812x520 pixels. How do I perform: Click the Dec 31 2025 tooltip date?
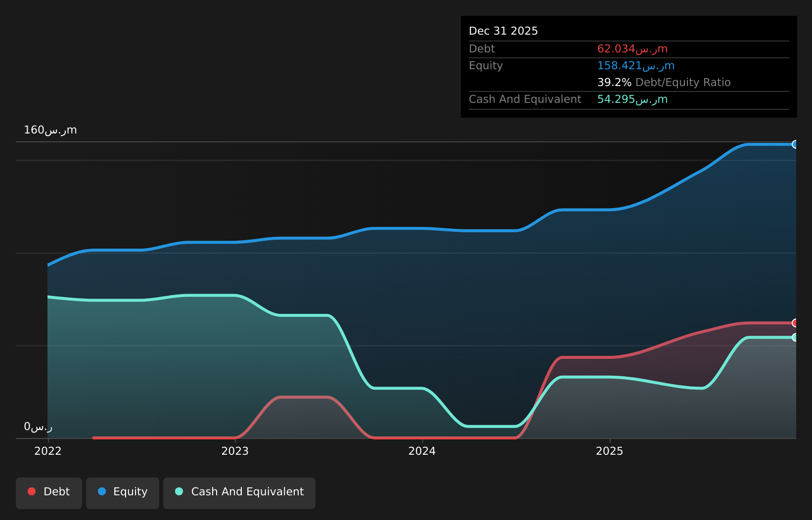pos(503,31)
